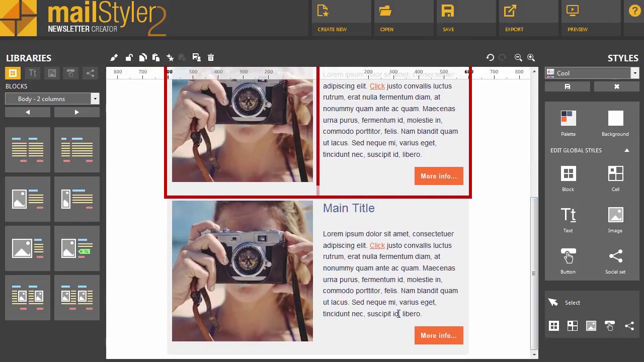Choose block selection mode icon in Select row
The width and height of the screenshot is (644, 362).
(553, 326)
